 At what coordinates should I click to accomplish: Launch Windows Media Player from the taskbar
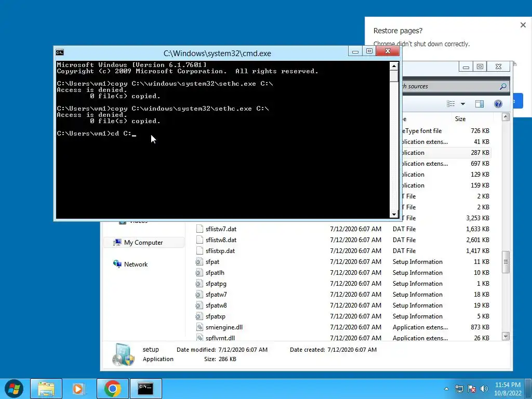[79, 389]
